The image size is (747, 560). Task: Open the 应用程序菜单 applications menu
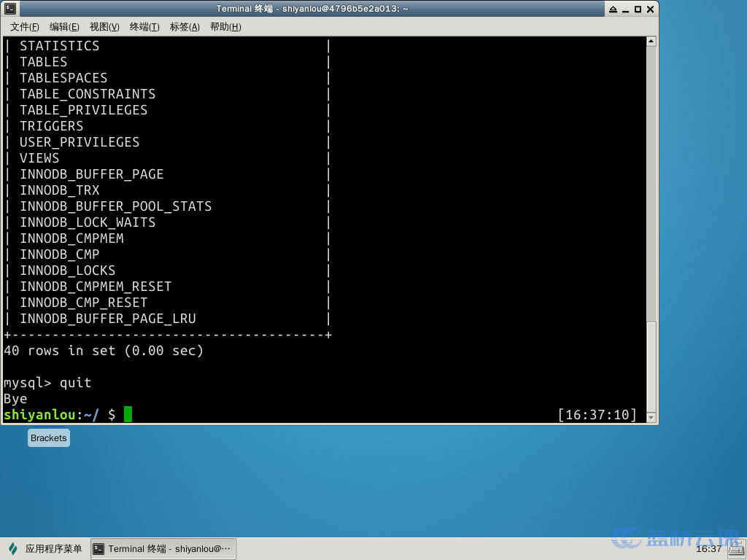pos(46,548)
